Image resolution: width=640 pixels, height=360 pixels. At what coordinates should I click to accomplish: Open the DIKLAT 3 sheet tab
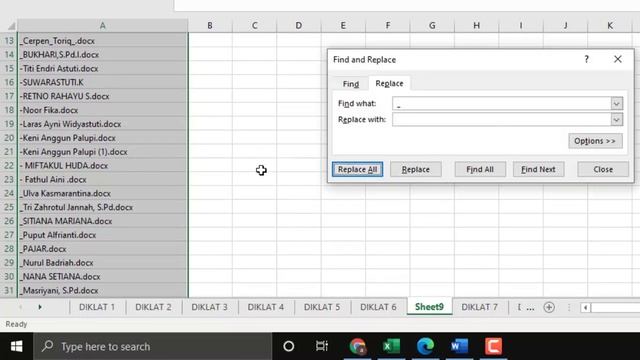pos(209,307)
